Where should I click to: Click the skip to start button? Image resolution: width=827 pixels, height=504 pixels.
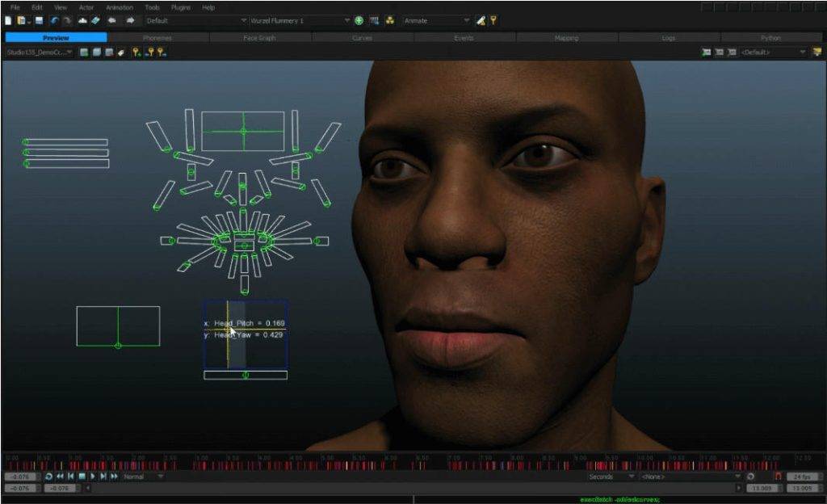pos(71,476)
